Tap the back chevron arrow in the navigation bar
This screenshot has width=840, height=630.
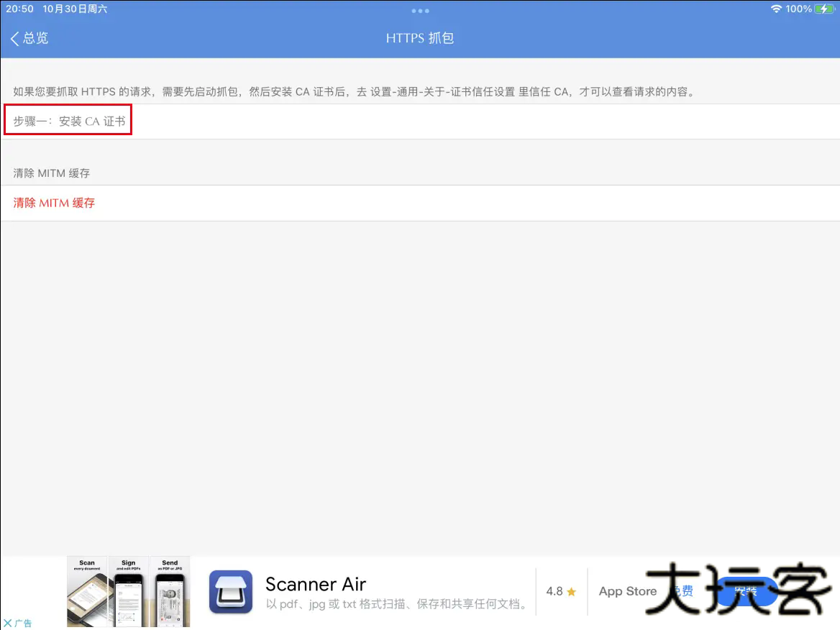point(13,37)
